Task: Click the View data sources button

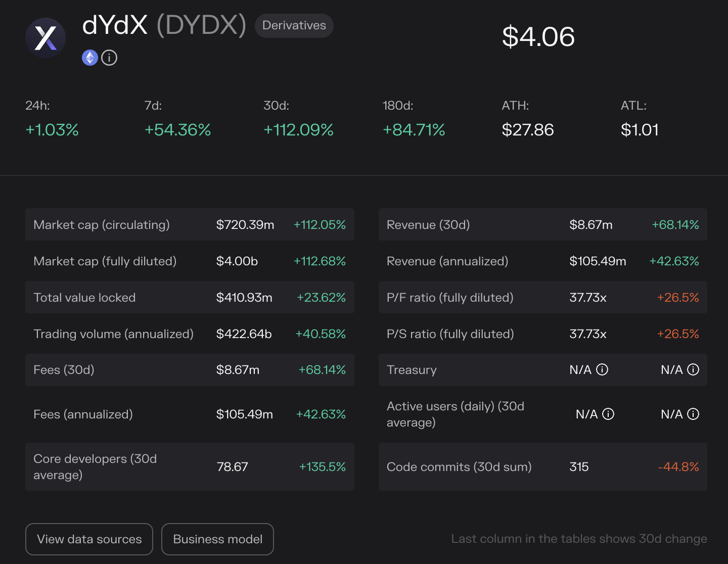Action: pyautogui.click(x=89, y=539)
